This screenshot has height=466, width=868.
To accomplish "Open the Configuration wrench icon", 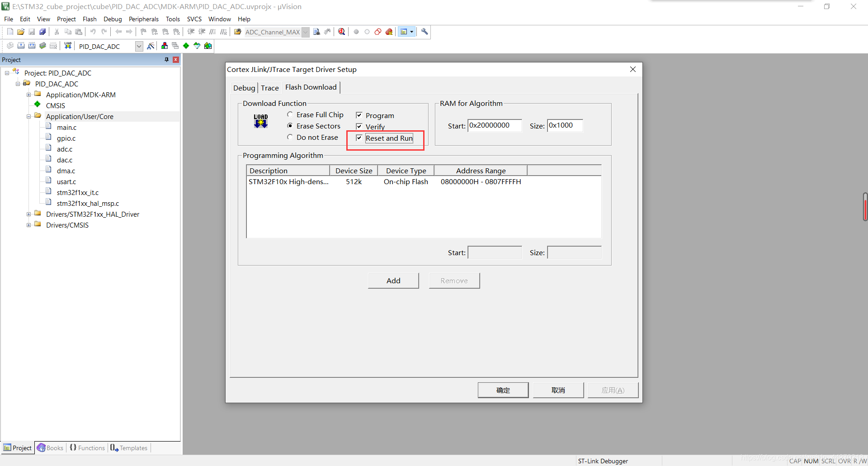I will click(x=425, y=32).
